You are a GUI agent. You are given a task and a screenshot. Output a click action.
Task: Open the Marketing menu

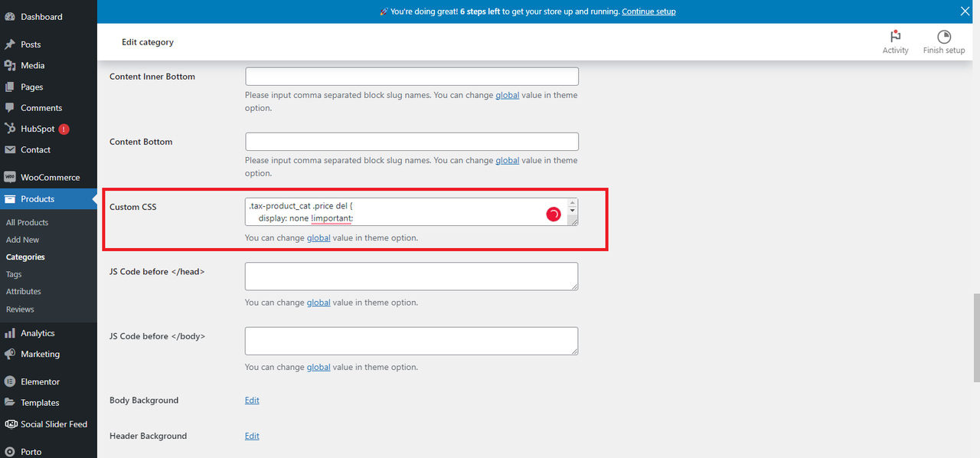(x=40, y=355)
